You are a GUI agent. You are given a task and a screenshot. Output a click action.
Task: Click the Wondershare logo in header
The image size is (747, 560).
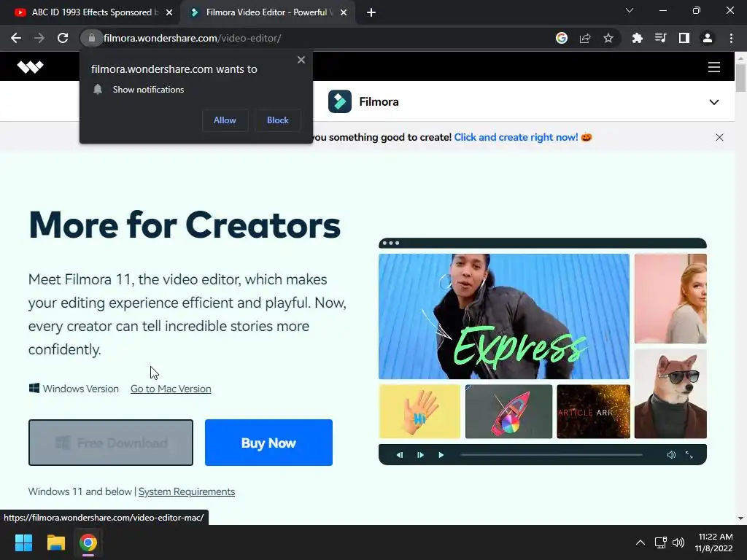pyautogui.click(x=30, y=67)
